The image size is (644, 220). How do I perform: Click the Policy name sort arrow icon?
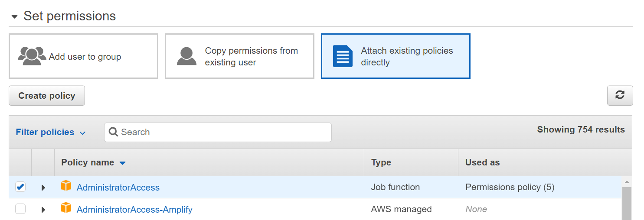click(x=122, y=163)
